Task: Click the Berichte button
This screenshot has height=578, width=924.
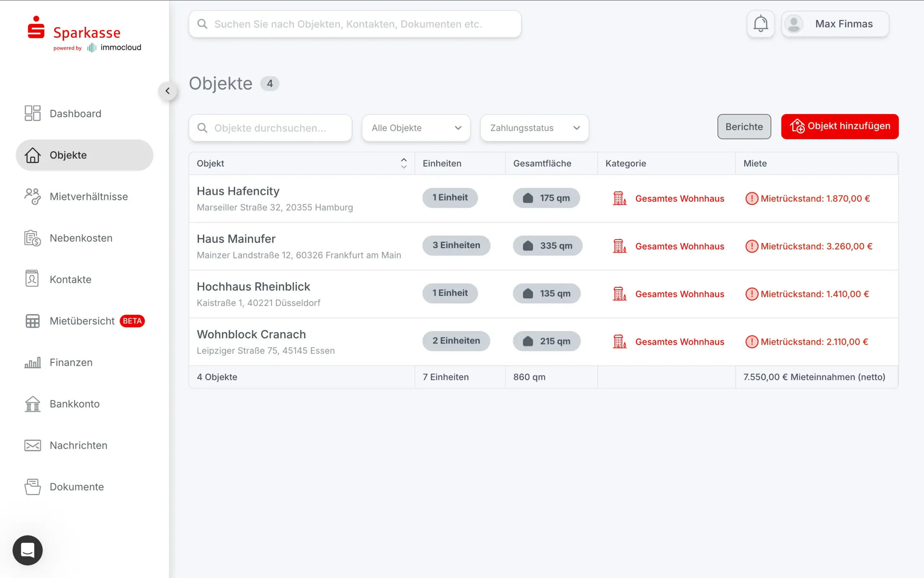Action: [x=744, y=127]
